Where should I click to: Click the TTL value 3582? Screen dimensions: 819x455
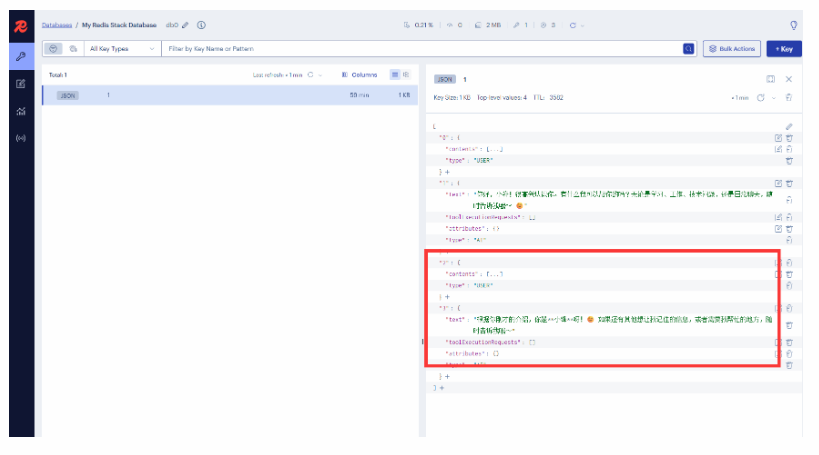coord(556,98)
